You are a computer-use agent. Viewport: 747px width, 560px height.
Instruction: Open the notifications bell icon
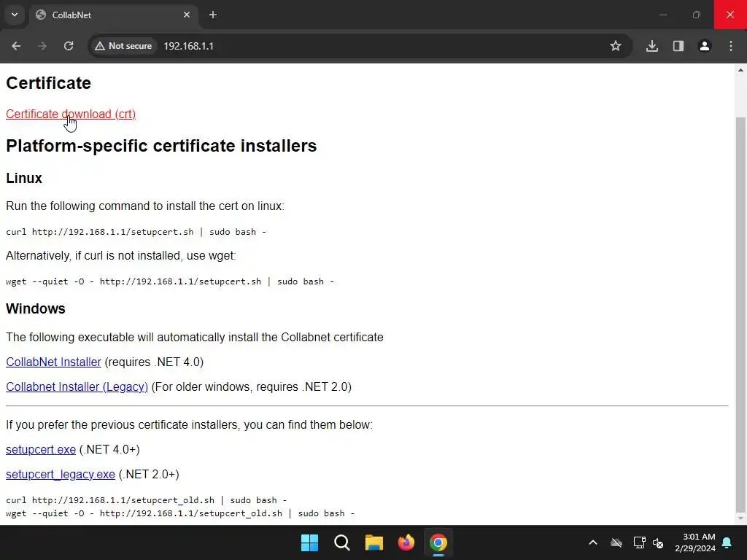[727, 542]
